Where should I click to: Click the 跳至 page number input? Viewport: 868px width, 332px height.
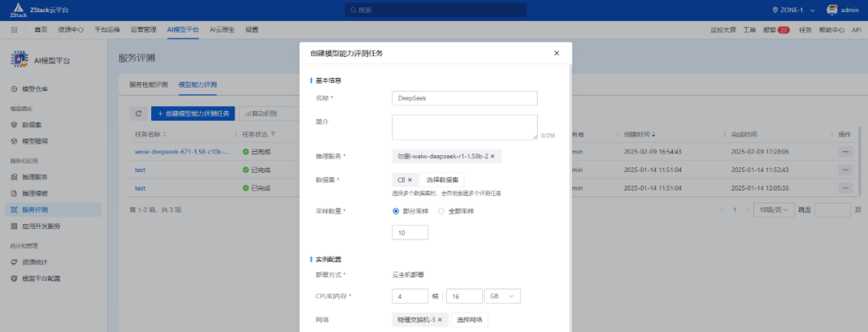(x=833, y=211)
